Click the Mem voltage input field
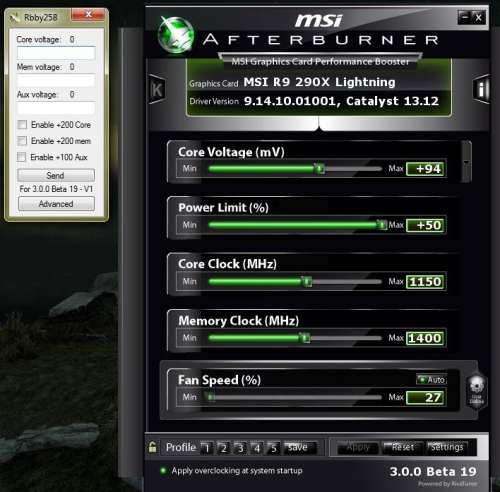500x492 pixels. tap(56, 80)
